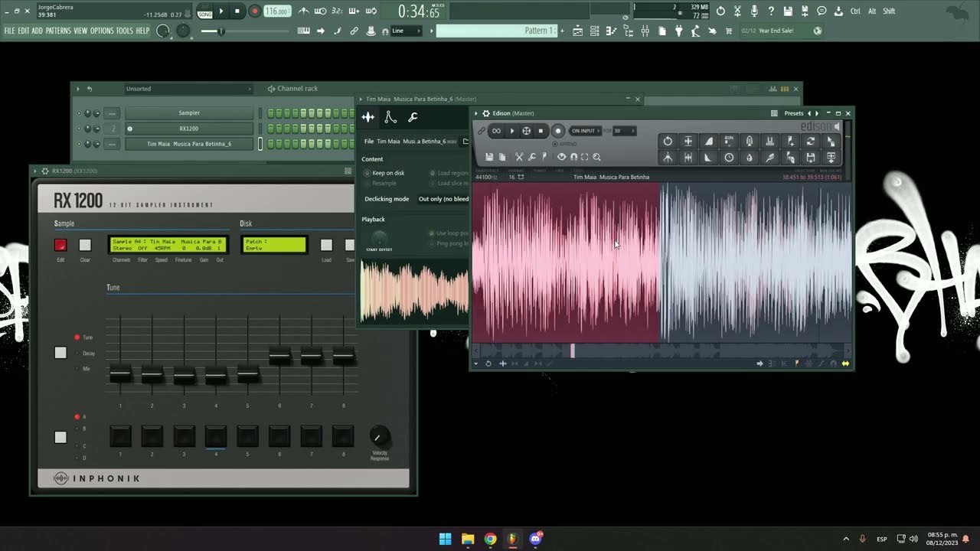Image resolution: width=980 pixels, height=551 pixels.
Task: Toggle mute LED for Tim Maia channel
Action: pos(78,144)
